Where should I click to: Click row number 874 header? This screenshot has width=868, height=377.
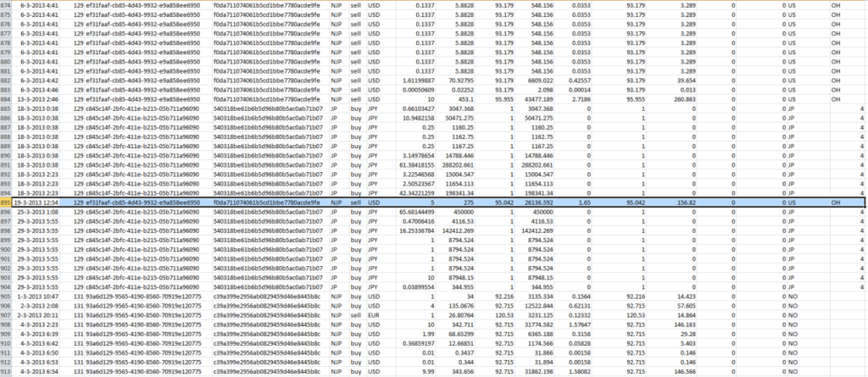tap(6, 4)
